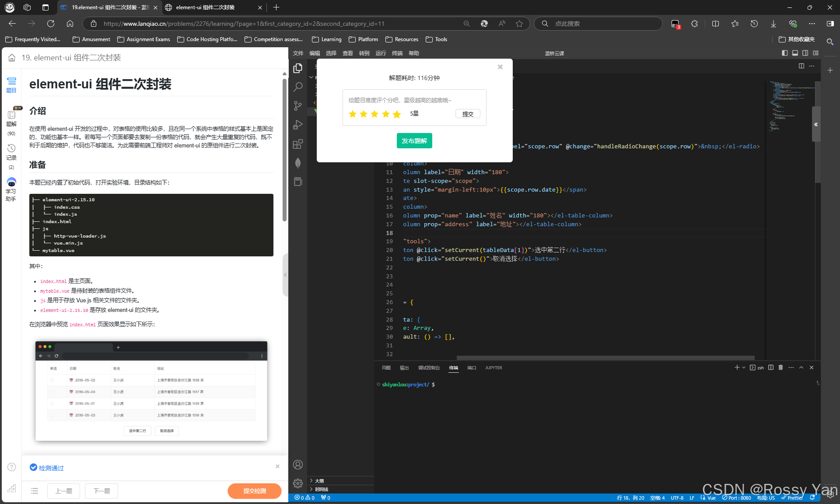The height and width of the screenshot is (504, 840).
Task: Close the rating popup dialog
Action: click(x=500, y=67)
